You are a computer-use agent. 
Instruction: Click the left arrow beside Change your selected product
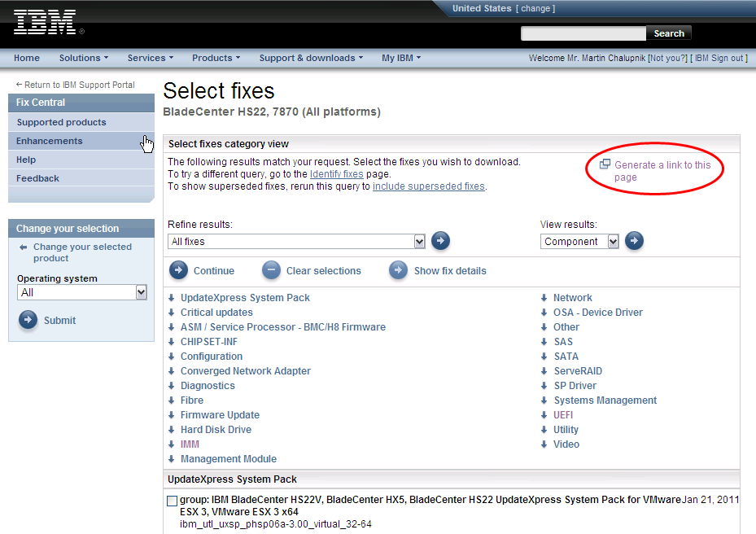coord(23,247)
